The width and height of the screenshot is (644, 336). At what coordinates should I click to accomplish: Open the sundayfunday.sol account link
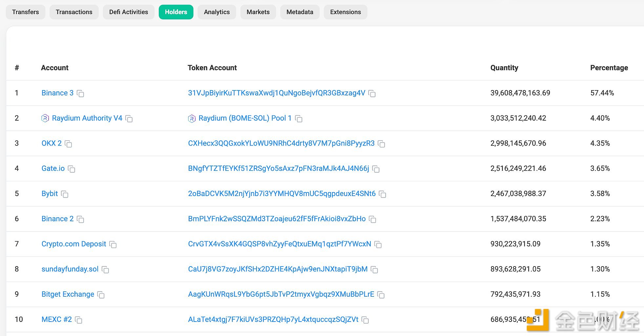(70, 269)
